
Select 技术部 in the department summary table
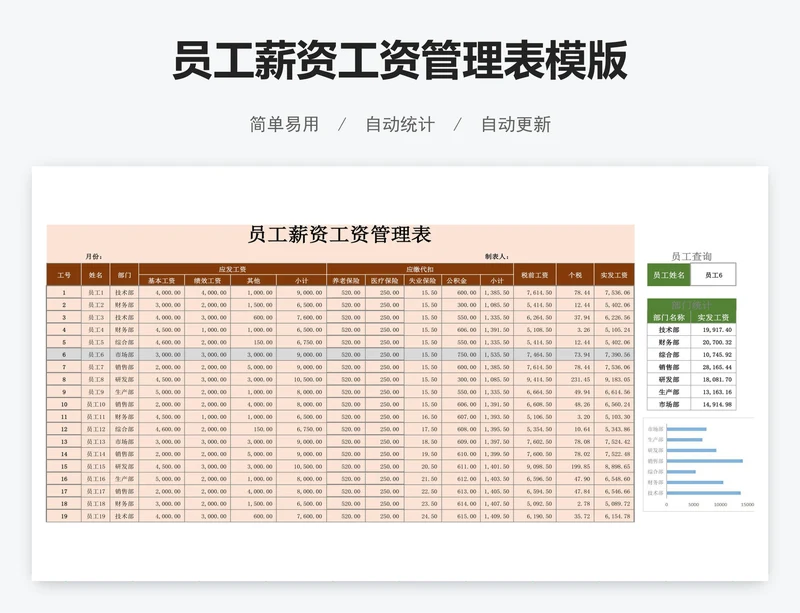(669, 330)
